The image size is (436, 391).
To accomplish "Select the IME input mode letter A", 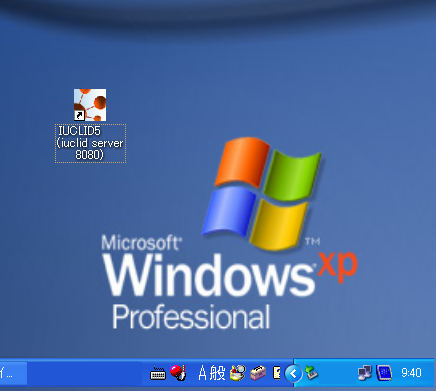I will 202,373.
